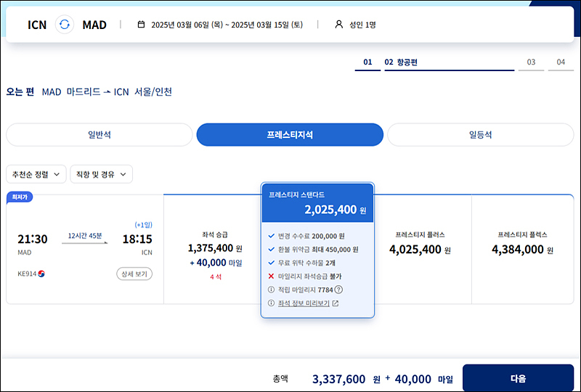581x392 pixels.
Task: Click the 18:15 arrival time
Action: (x=137, y=239)
